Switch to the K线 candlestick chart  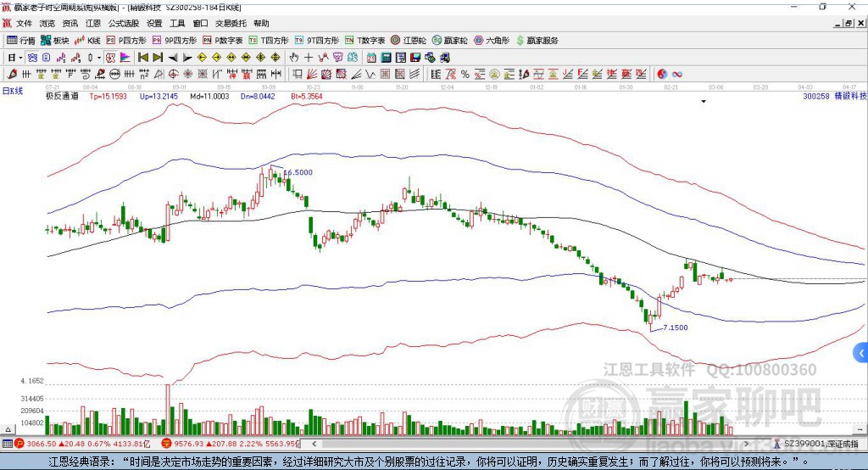point(87,41)
